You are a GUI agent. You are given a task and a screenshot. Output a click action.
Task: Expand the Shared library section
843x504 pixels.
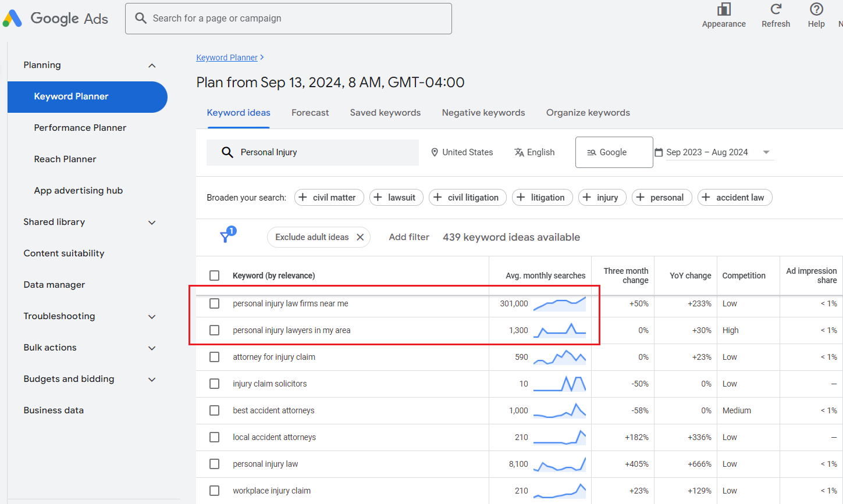click(x=151, y=222)
